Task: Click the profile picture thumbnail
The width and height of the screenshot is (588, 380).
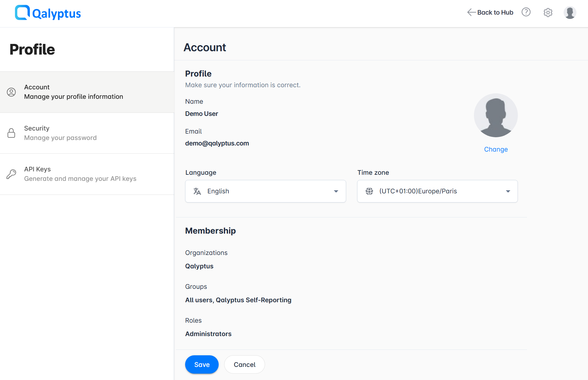Action: (x=496, y=115)
